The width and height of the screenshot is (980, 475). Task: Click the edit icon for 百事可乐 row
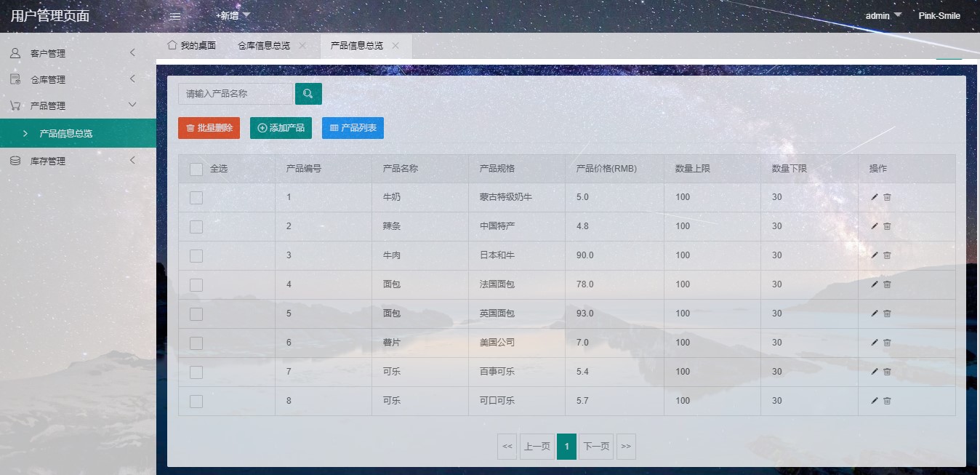point(875,372)
